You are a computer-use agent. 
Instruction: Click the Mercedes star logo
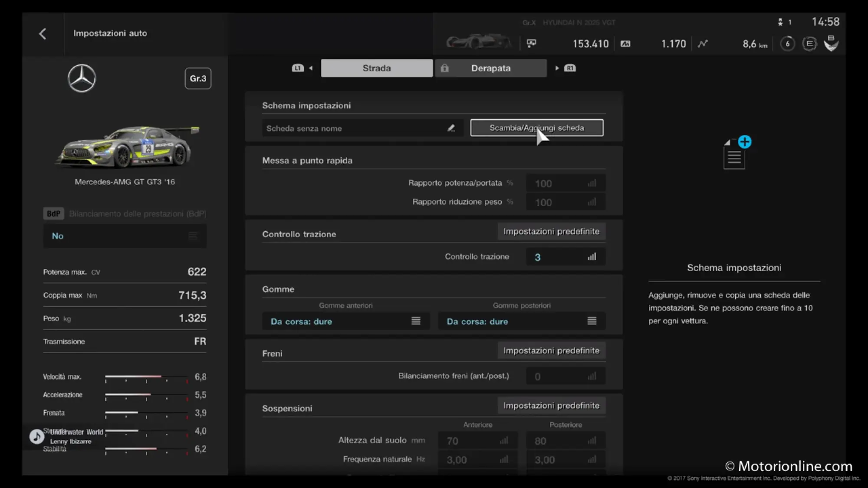click(x=82, y=78)
